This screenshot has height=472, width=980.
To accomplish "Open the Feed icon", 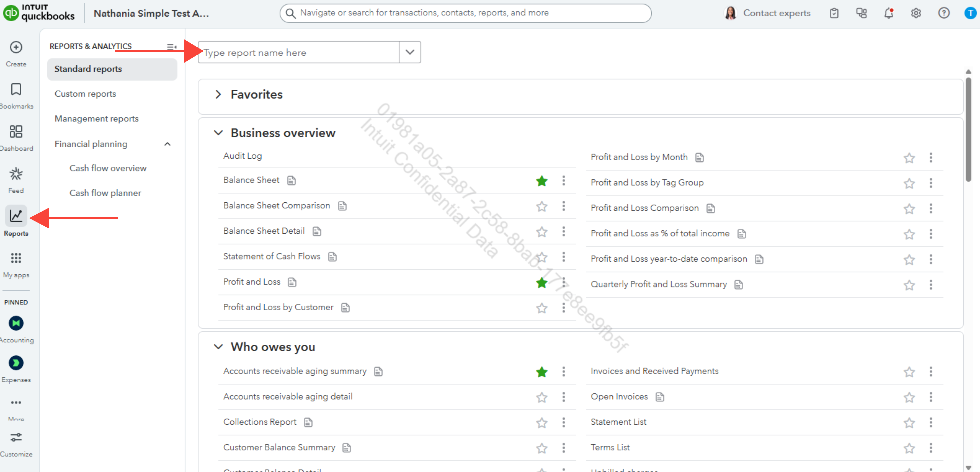I will click(16, 174).
